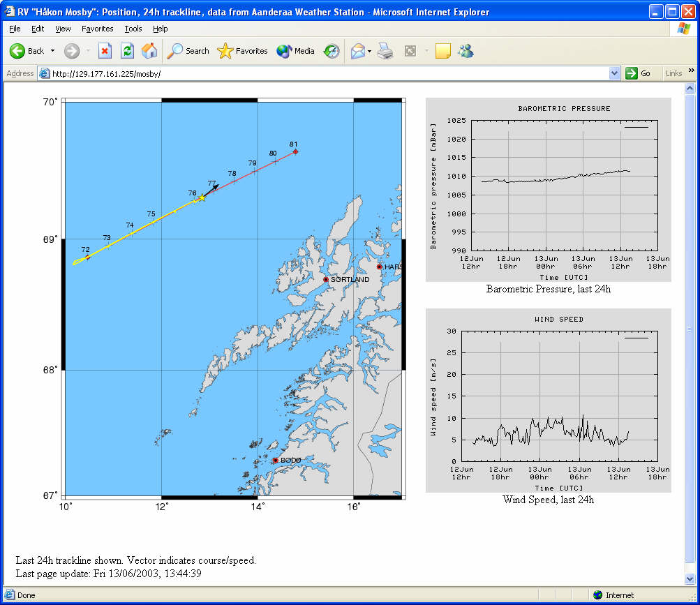Screen dimensions: 700x605
Task: Click the vertical scrollbar down arrow
Action: [690, 579]
